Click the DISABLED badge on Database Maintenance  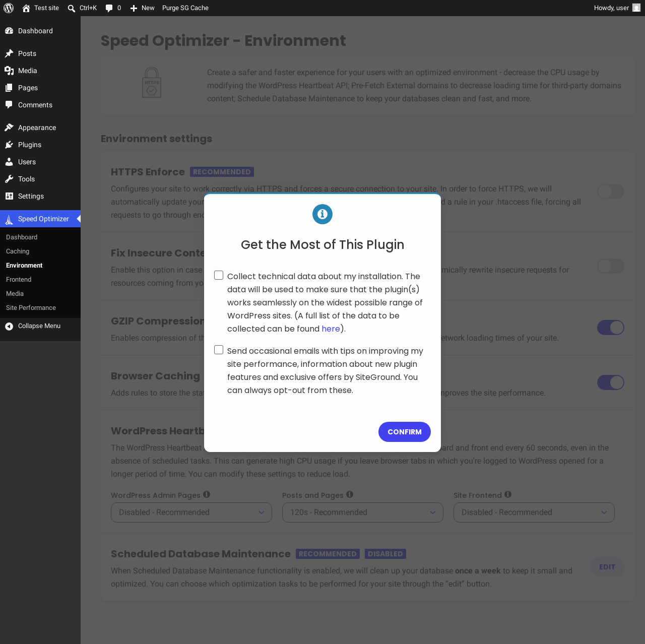[x=385, y=554]
